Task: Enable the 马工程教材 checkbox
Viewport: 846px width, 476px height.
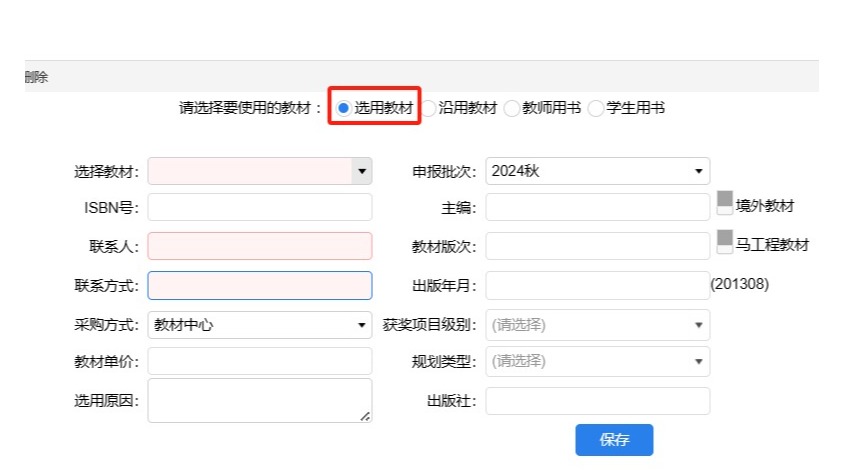Action: [725, 243]
